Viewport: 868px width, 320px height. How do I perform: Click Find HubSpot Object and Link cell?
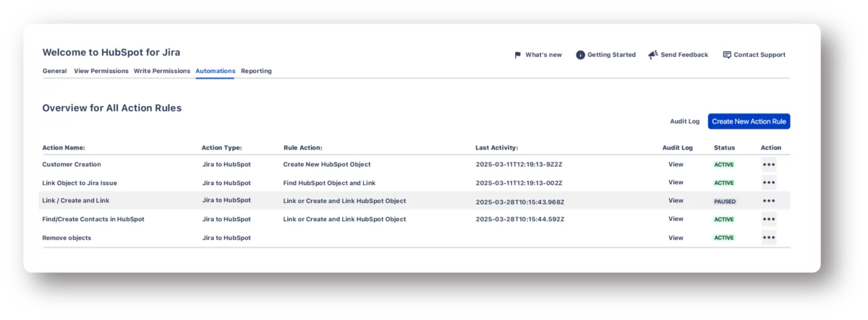[x=329, y=183]
